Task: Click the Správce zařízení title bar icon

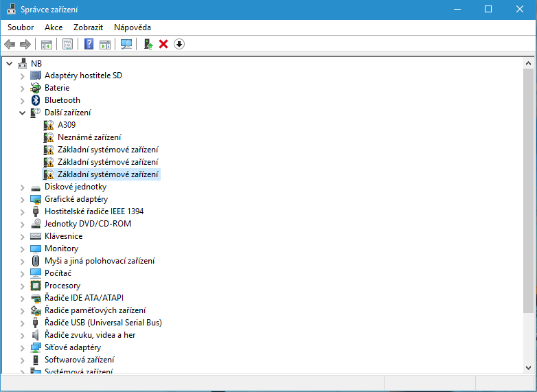Action: 11,9
